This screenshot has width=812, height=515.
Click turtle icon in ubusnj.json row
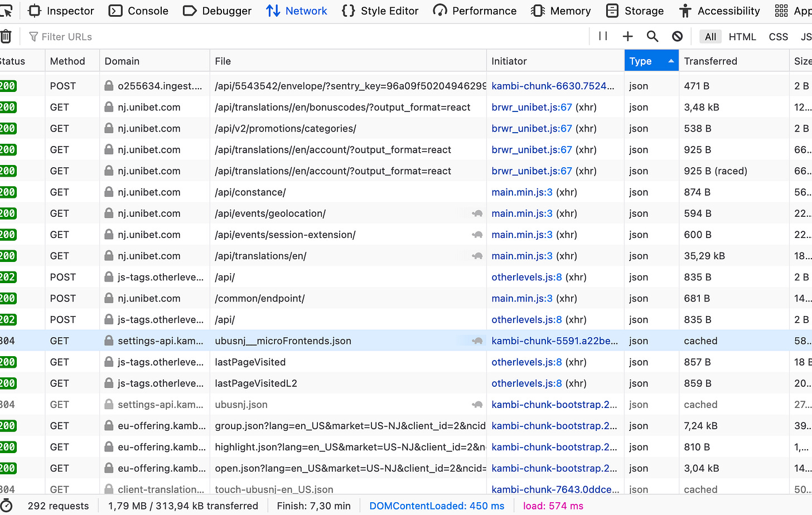click(477, 405)
